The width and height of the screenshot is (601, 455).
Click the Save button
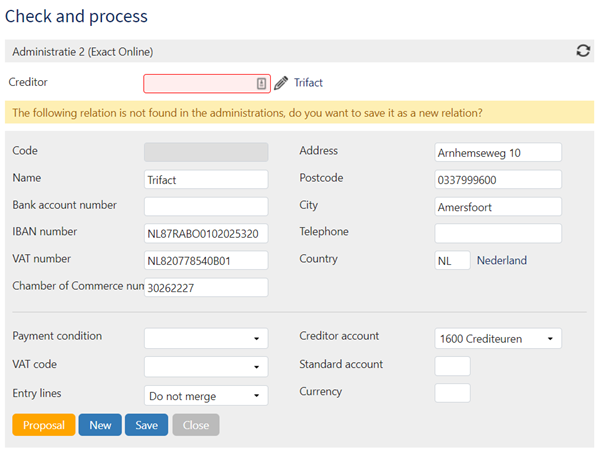146,425
